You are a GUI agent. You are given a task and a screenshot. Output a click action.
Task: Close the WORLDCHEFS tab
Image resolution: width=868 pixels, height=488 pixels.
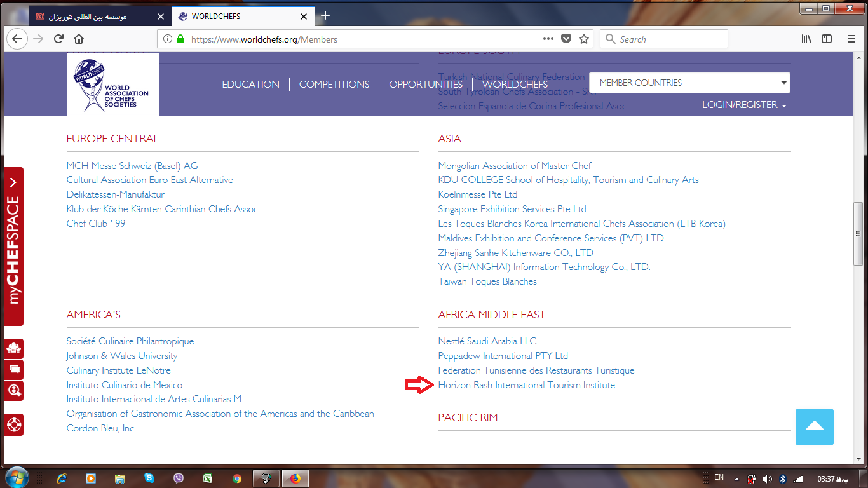pyautogui.click(x=304, y=17)
